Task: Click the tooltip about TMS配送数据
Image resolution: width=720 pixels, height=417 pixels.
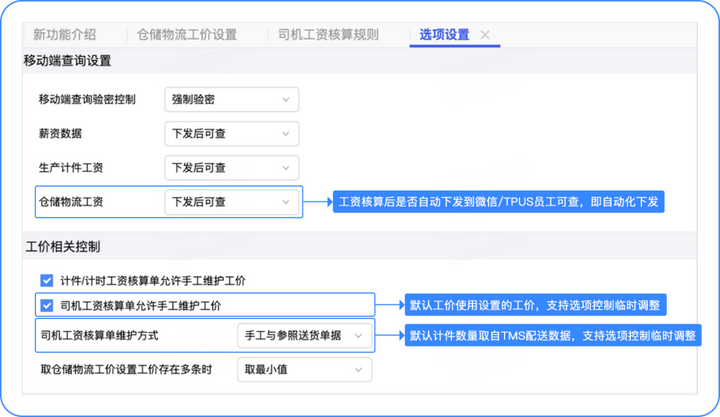Action: tap(553, 336)
